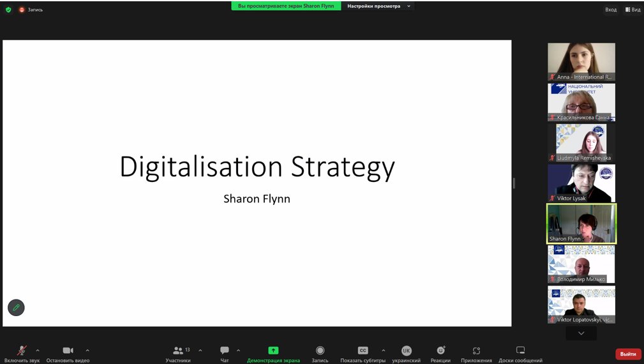
Task: Click the green annotation pencil icon
Action: point(17,308)
